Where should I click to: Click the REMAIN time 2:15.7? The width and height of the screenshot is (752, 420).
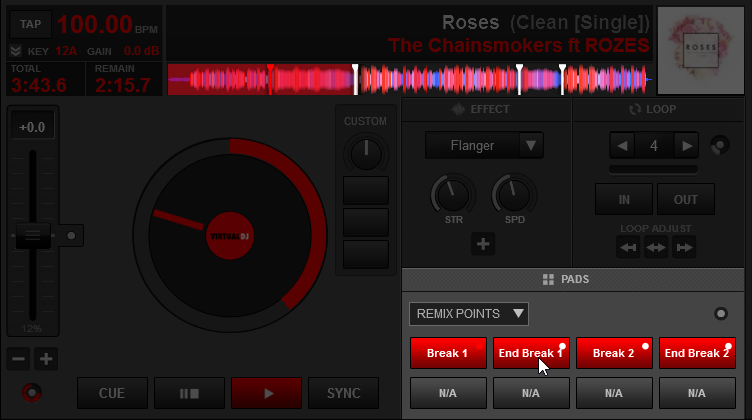pyautogui.click(x=123, y=85)
